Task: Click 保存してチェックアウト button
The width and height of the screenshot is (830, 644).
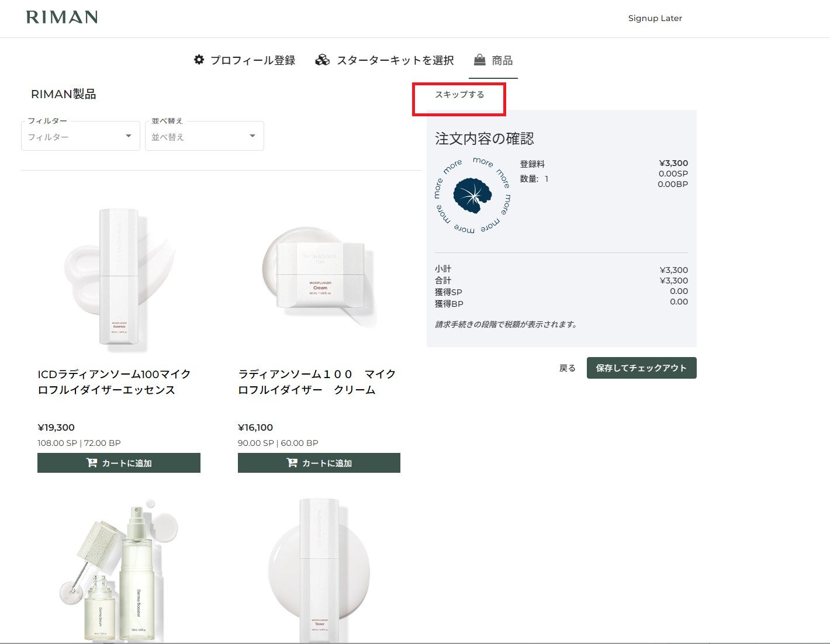Action: tap(642, 368)
